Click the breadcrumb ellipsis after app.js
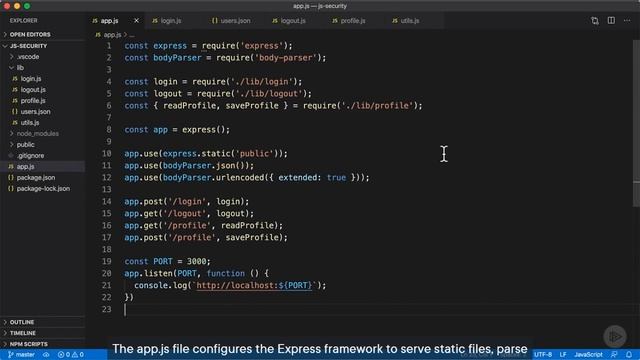Image resolution: width=640 pixels, height=360 pixels. click(x=132, y=35)
